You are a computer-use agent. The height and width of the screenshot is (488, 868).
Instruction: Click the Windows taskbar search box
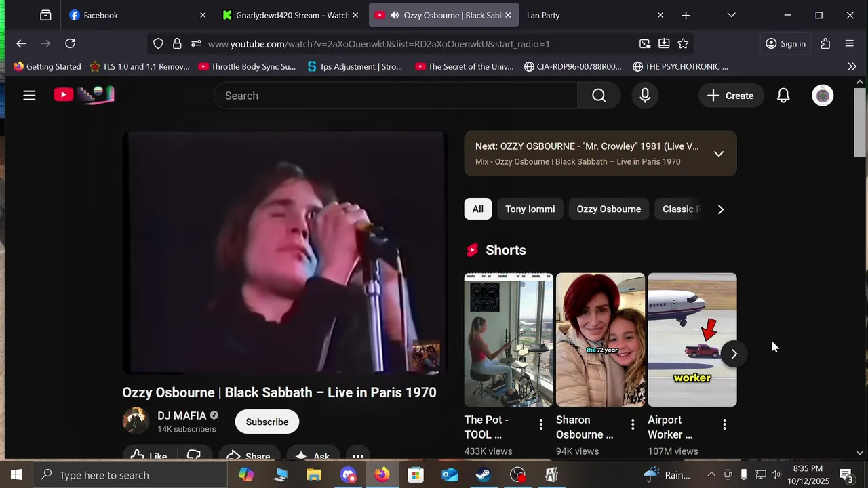130,475
